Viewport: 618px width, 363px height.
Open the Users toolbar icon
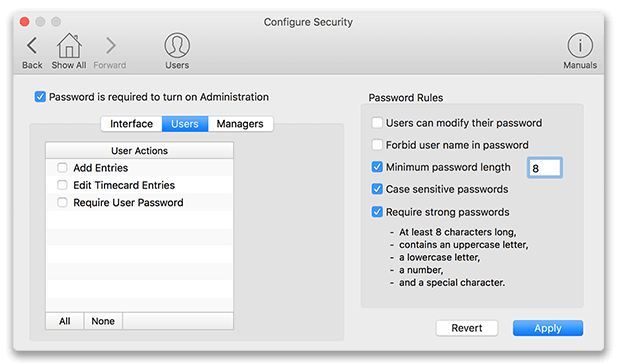tap(177, 45)
